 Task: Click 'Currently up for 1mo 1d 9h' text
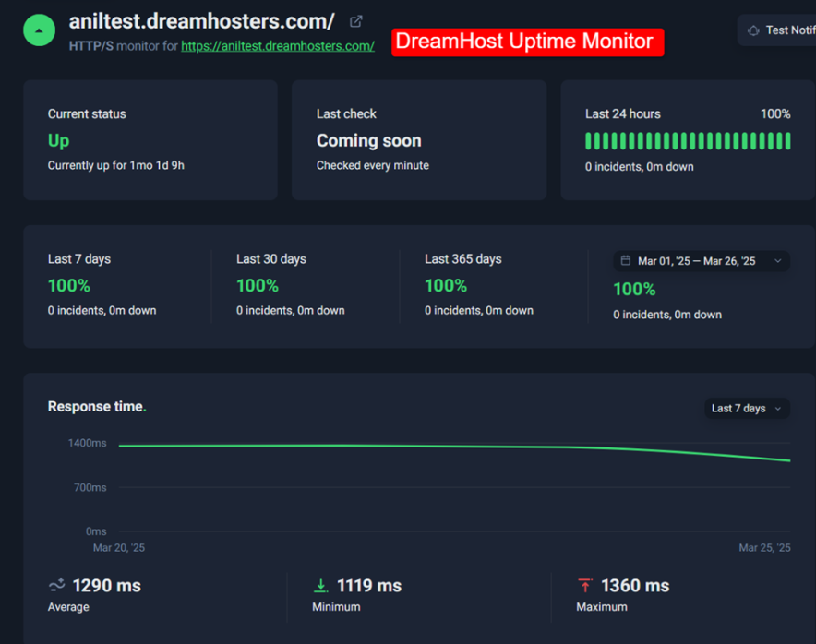[x=116, y=165]
